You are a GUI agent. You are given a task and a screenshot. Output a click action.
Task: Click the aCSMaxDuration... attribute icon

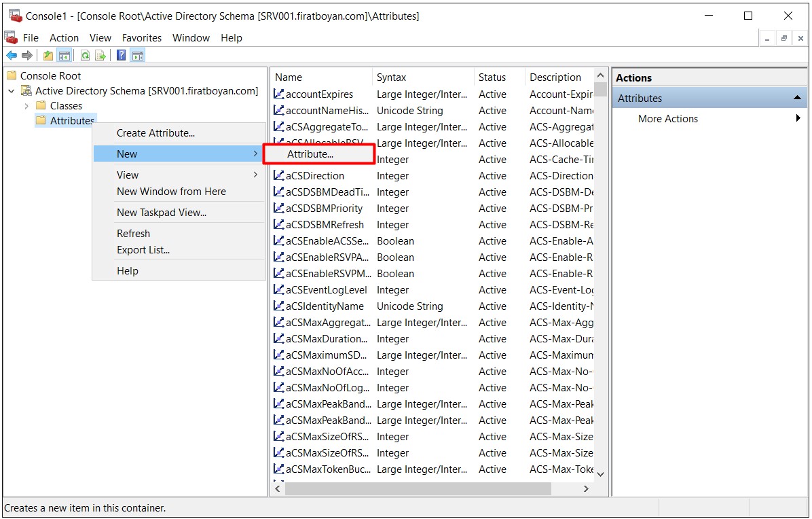coord(278,339)
